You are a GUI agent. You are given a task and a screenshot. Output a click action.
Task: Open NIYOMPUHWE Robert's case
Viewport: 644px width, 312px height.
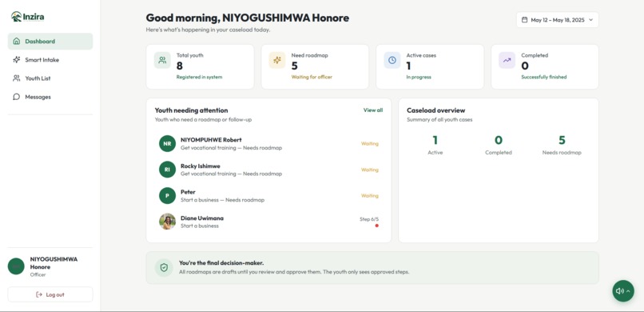click(268, 143)
